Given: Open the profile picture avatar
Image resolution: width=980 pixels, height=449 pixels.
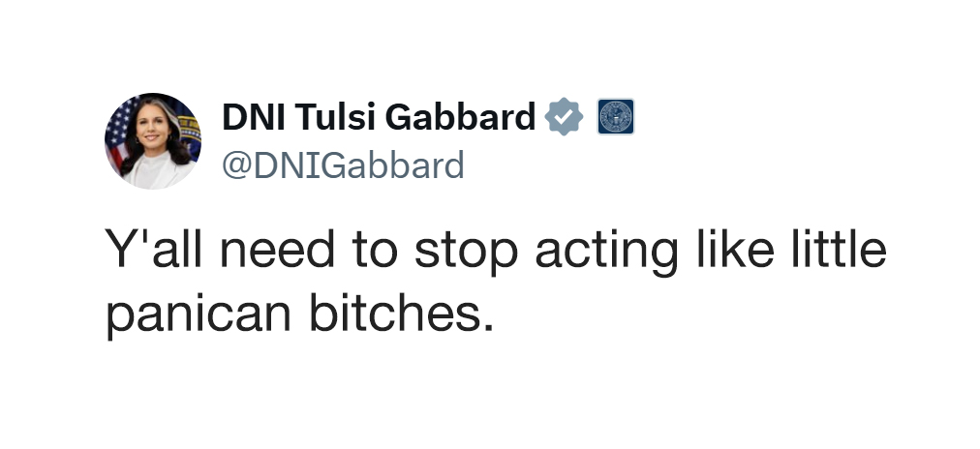Looking at the screenshot, I should 152,141.
